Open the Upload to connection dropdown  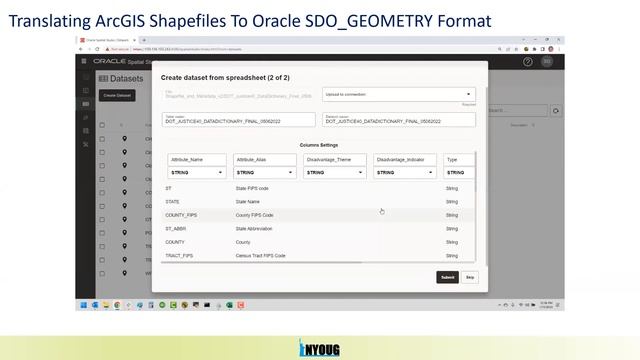click(399, 94)
